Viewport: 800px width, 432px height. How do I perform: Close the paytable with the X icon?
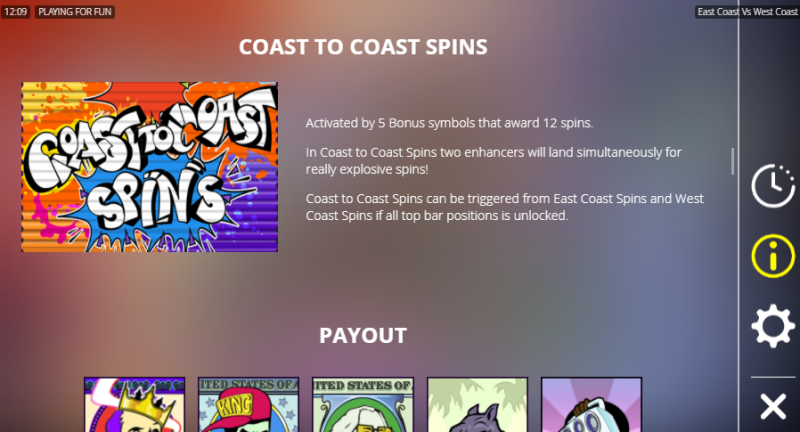click(x=773, y=406)
